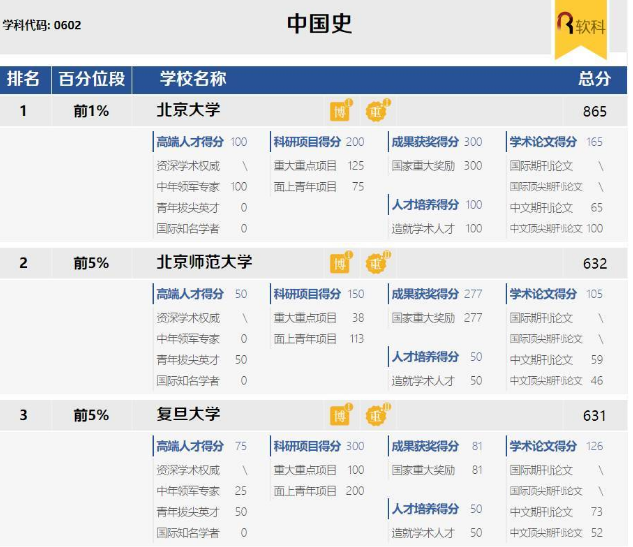Click 面上青年项目 value 200 under 复旦大学
This screenshot has width=633, height=547.
tap(355, 491)
